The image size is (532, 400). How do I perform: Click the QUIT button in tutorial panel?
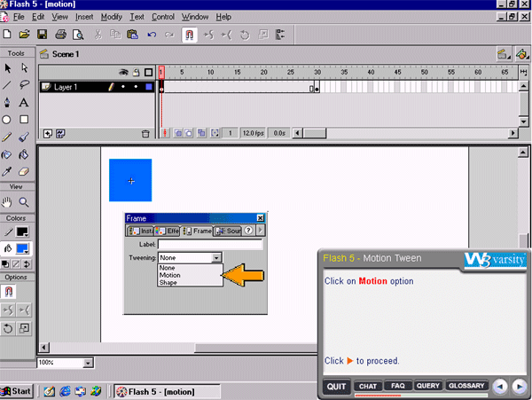pyautogui.click(x=336, y=386)
